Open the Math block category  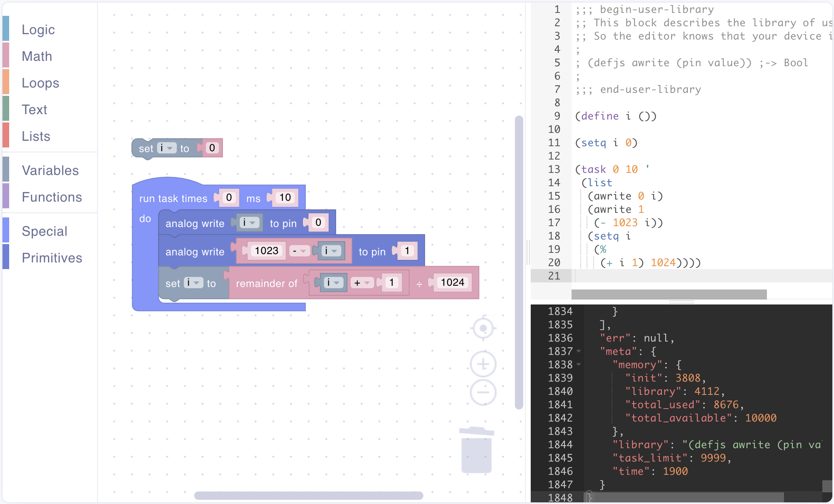tap(37, 56)
